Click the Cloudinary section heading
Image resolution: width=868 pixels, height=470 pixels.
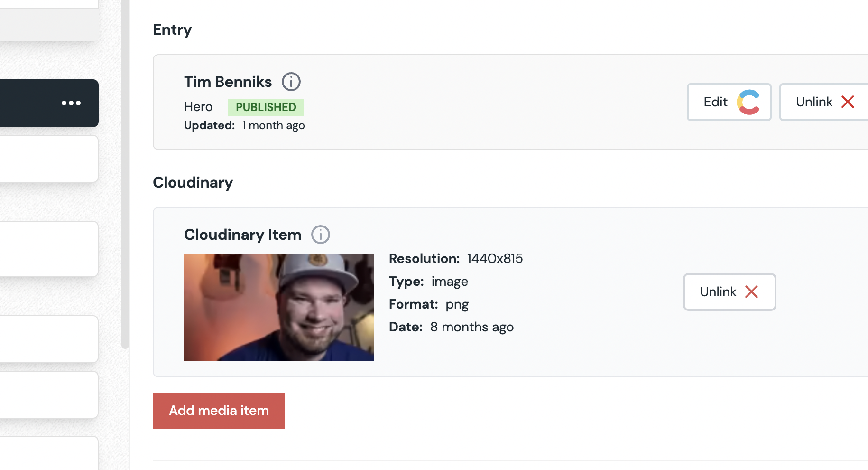click(193, 182)
